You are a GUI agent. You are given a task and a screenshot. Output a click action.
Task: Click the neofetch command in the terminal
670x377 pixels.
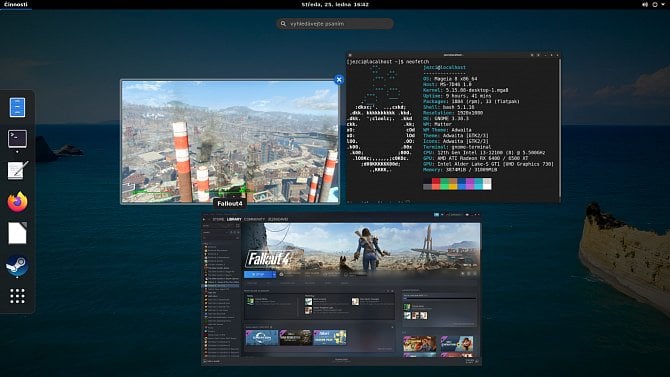(417, 62)
